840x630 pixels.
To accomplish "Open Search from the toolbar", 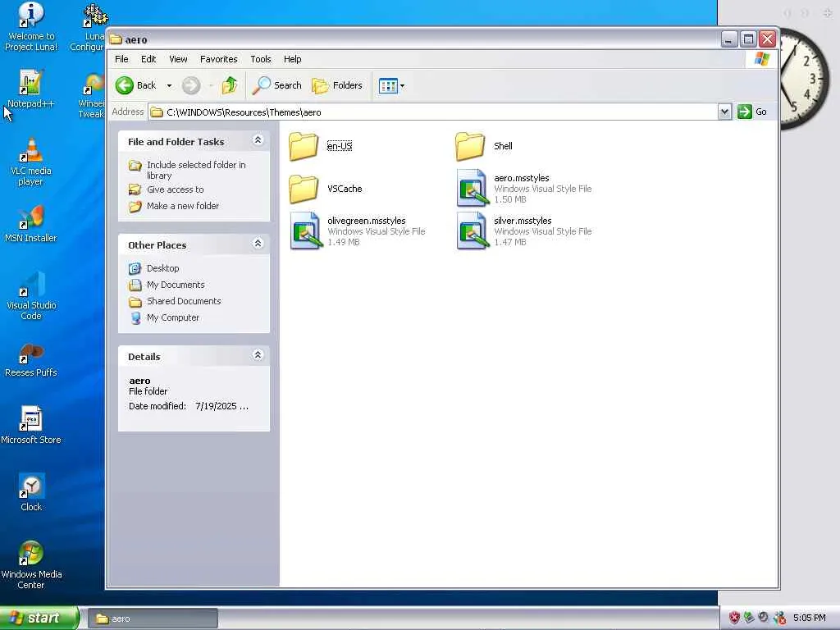I will point(277,85).
